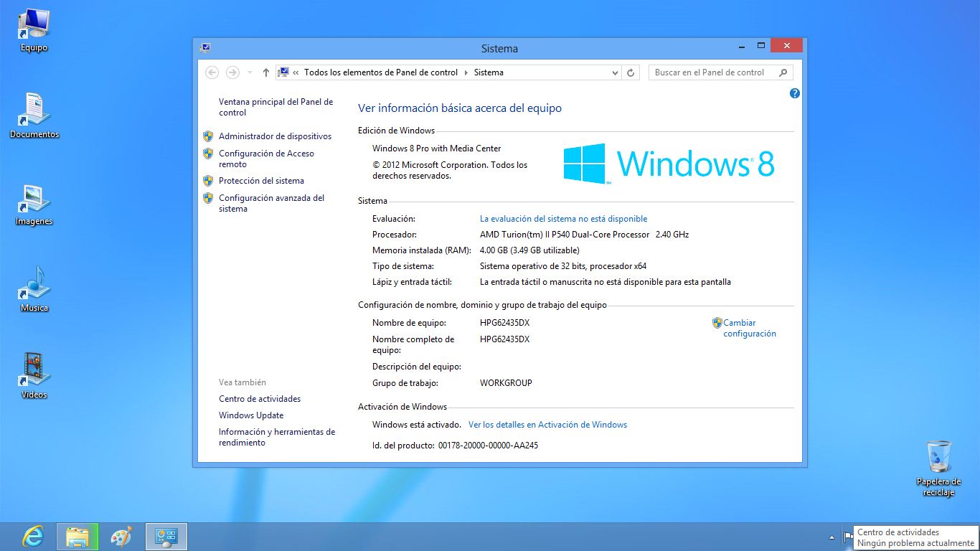This screenshot has width=980, height=551.
Task: Select the Videos desktop shortcut
Action: click(x=34, y=375)
